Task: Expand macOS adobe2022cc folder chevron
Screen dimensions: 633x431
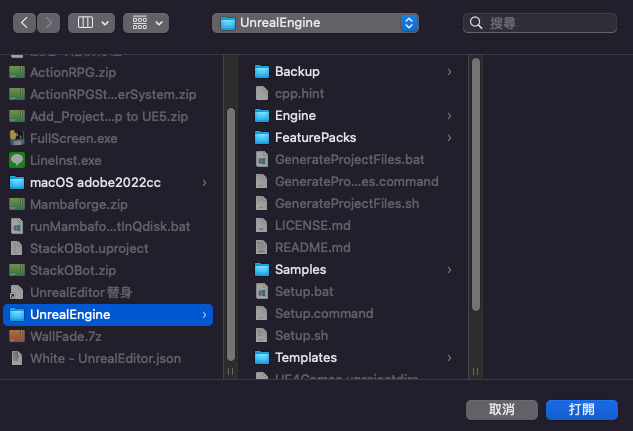Action: pos(205,183)
